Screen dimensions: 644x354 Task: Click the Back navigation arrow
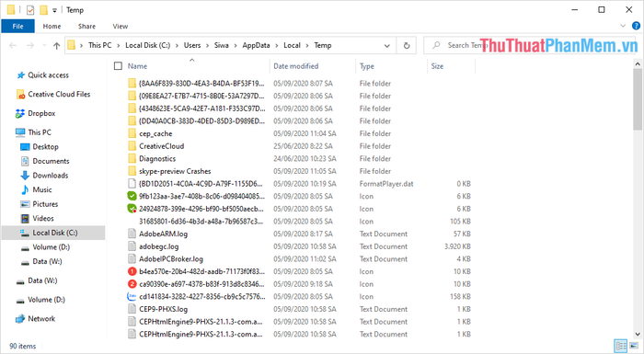(x=13, y=46)
